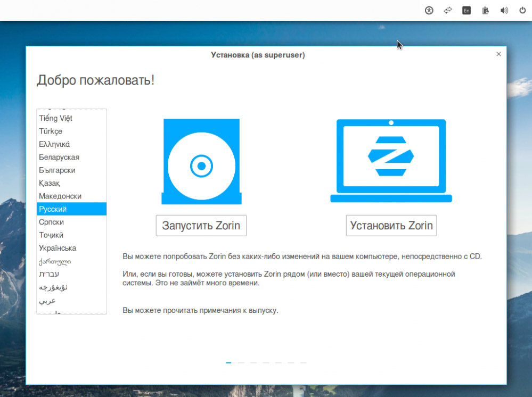Open the примечания к выпуску link

click(x=238, y=311)
